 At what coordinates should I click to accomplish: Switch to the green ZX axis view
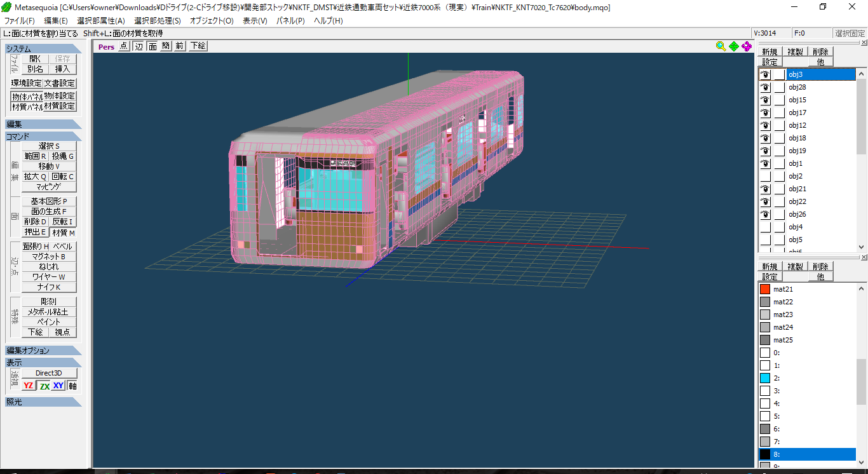pyautogui.click(x=44, y=386)
